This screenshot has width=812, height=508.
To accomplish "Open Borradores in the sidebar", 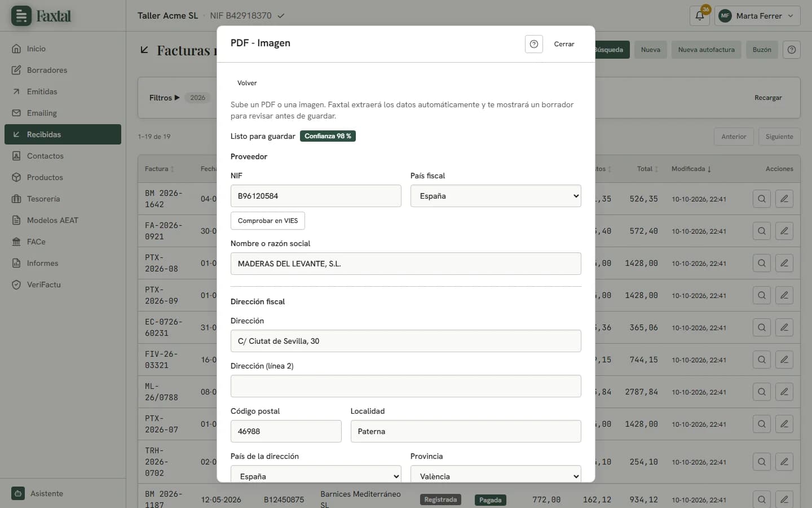I will 63,70.
